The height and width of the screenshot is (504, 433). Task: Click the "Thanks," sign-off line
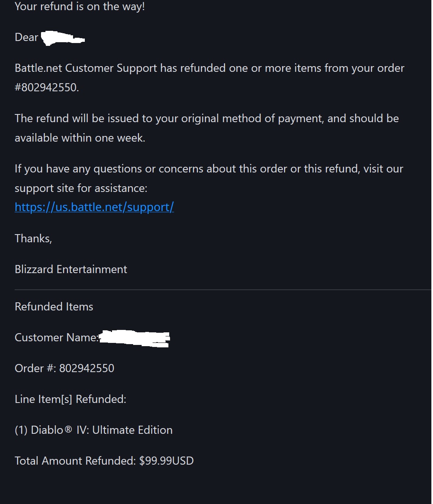(33, 238)
